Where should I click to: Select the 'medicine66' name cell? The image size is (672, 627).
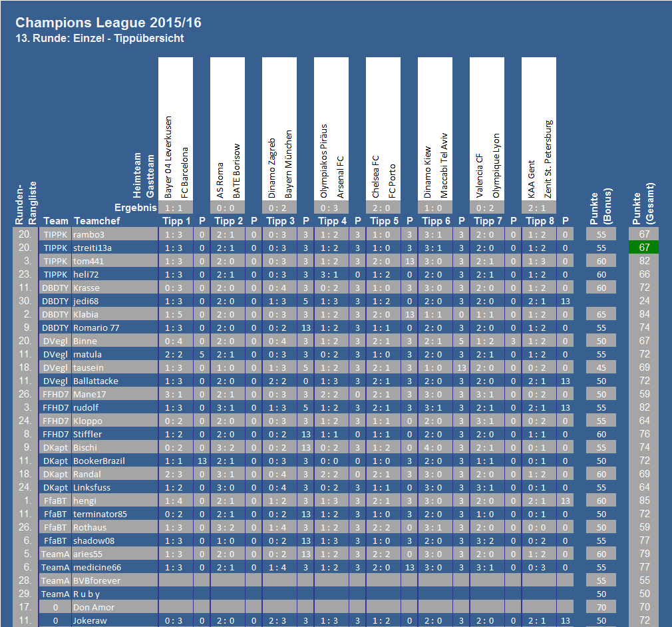pos(115,567)
